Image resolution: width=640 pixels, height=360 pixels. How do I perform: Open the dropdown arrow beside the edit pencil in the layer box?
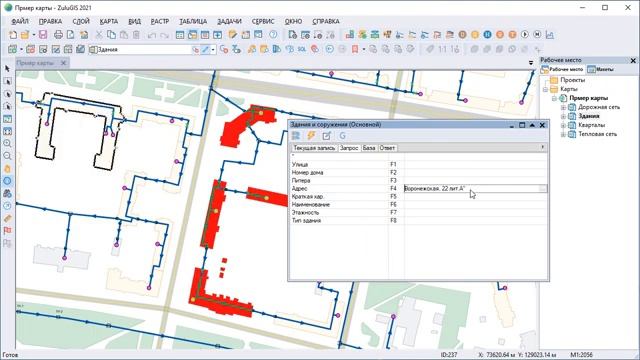click(213, 49)
